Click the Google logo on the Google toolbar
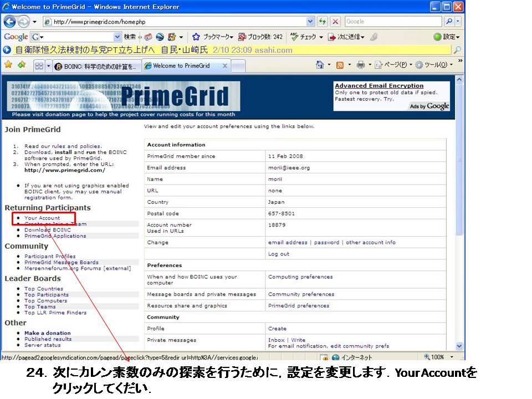The width and height of the screenshot is (532, 399). (x=16, y=37)
